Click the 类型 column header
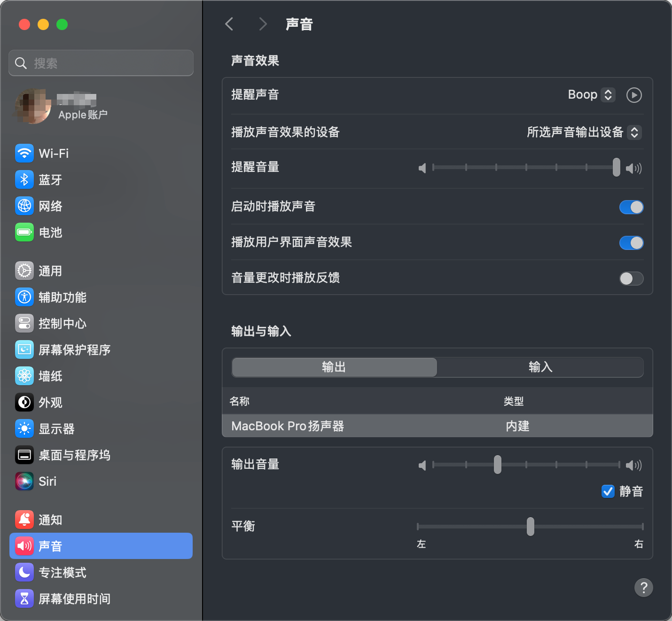The image size is (672, 621). [x=514, y=401]
